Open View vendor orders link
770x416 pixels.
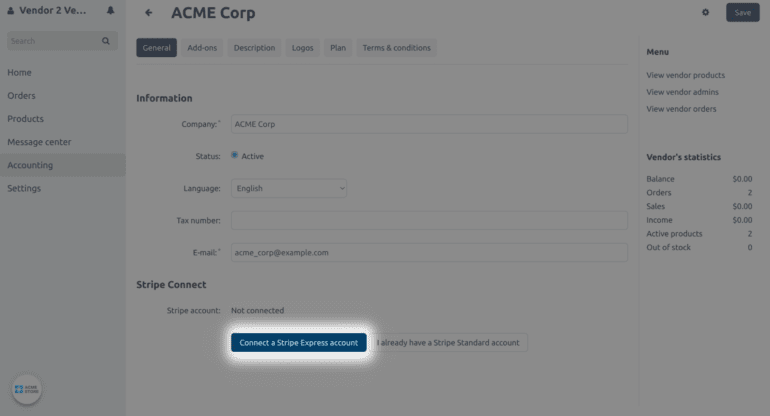[x=683, y=108]
